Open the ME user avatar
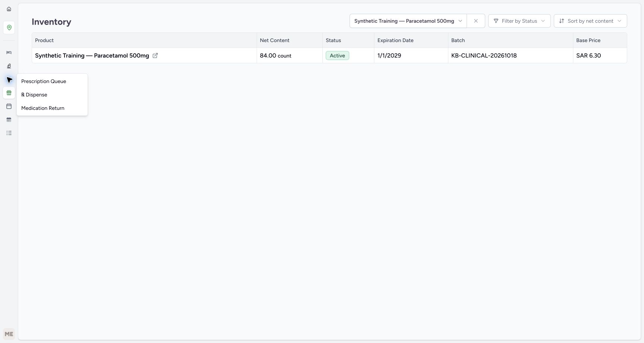The image size is (644, 343). click(9, 334)
